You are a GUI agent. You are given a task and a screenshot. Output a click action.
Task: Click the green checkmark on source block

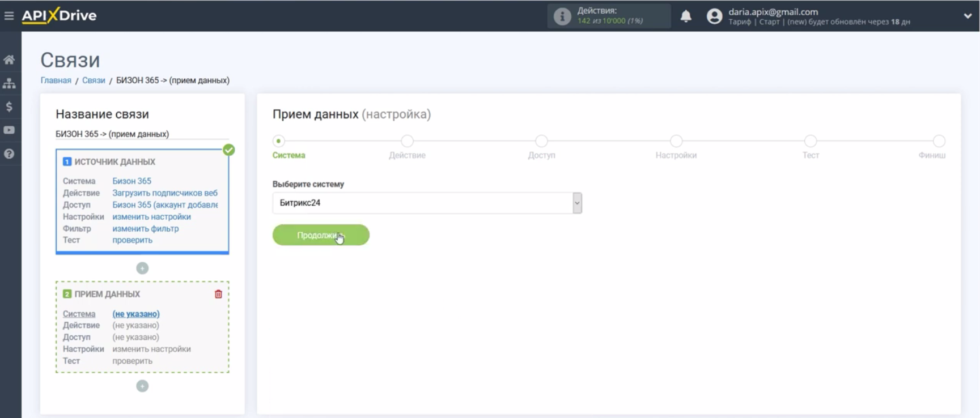228,150
